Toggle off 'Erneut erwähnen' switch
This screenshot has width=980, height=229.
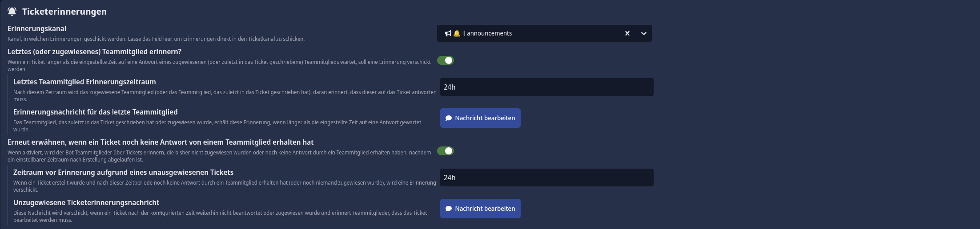click(445, 151)
